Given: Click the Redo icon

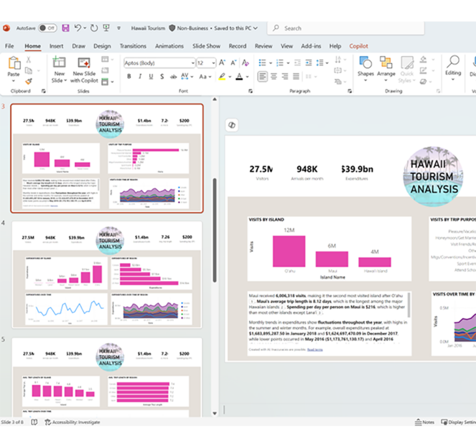Looking at the screenshot, I should click(94, 28).
